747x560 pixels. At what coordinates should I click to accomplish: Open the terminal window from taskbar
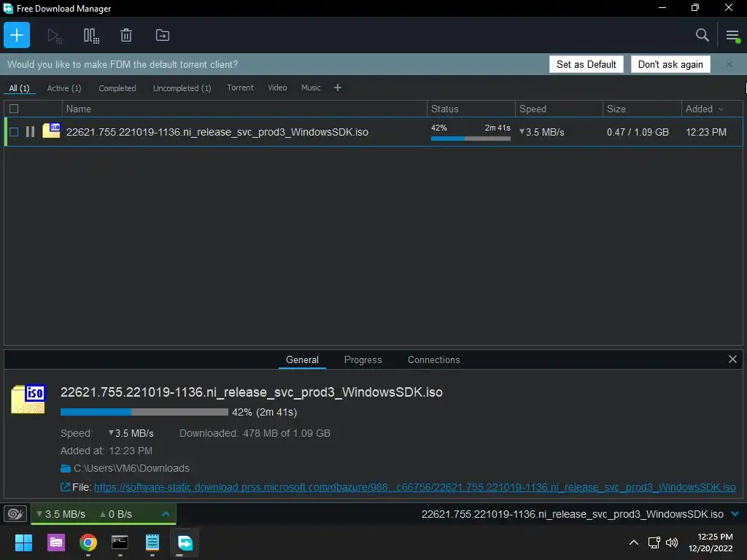point(120,542)
